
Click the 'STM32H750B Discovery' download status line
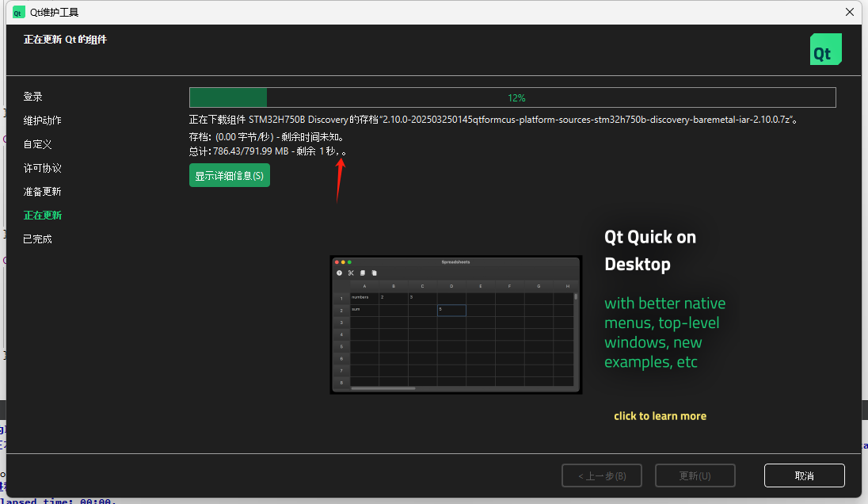pyautogui.click(x=493, y=120)
